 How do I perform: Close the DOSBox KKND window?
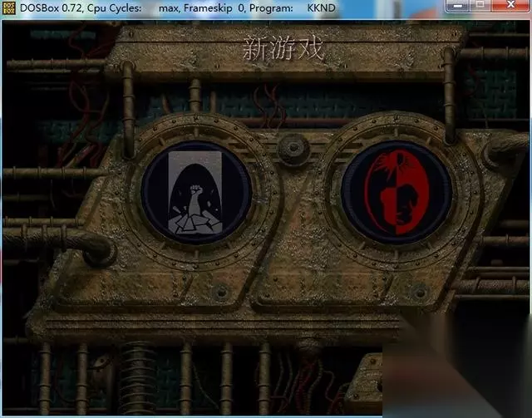tap(510, 6)
